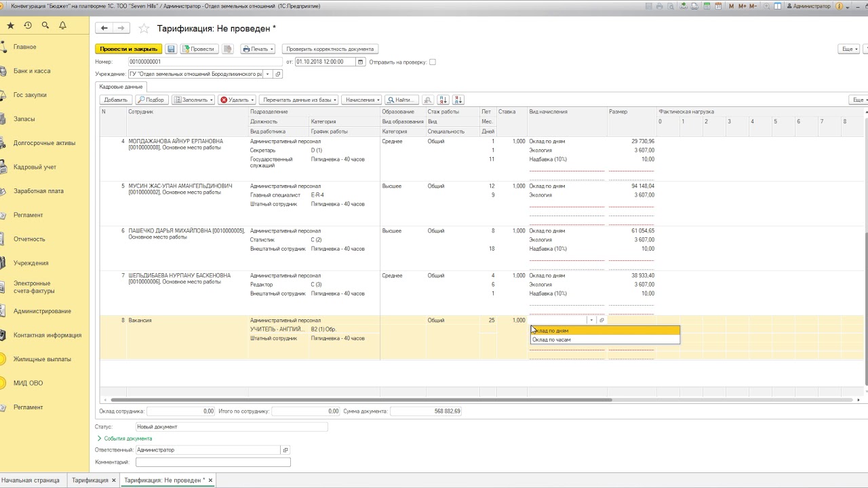Click into the Комментарий field
Image resolution: width=868 pixels, height=488 pixels.
(x=213, y=462)
